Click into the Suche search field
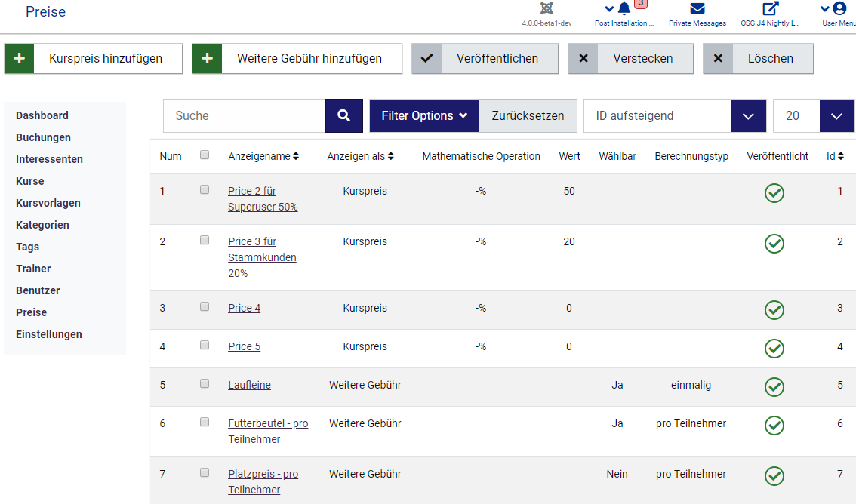 click(x=245, y=116)
